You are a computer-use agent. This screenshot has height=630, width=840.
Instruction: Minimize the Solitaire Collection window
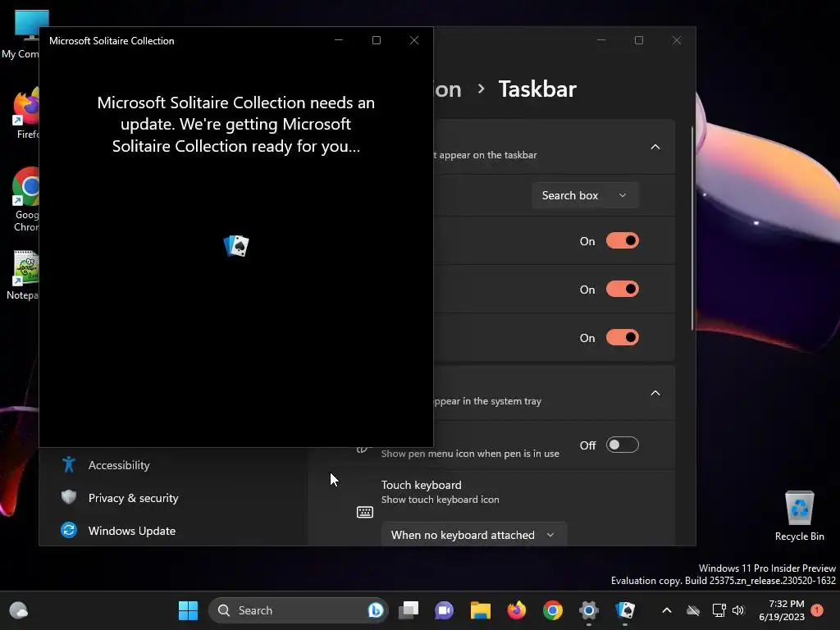point(339,40)
